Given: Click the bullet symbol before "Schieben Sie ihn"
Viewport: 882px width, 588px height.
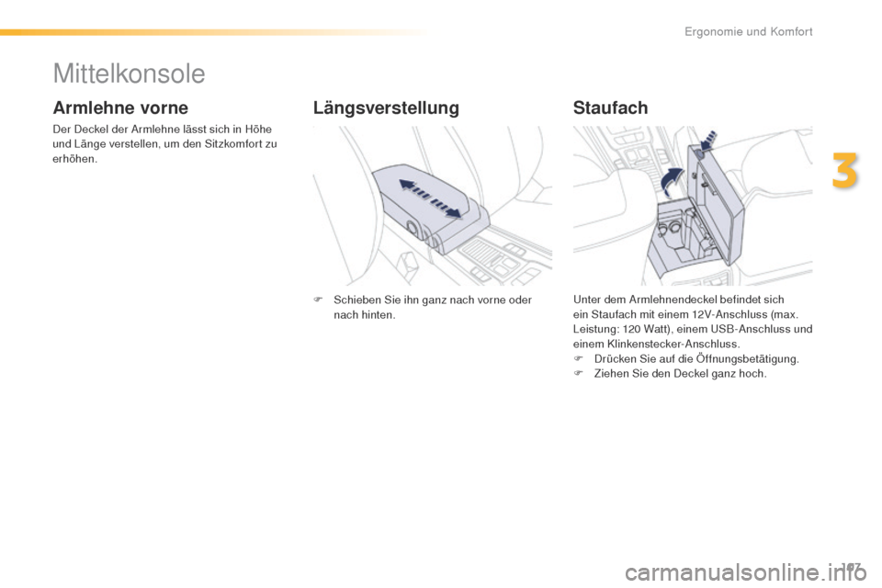Looking at the screenshot, I should pyautogui.click(x=317, y=300).
